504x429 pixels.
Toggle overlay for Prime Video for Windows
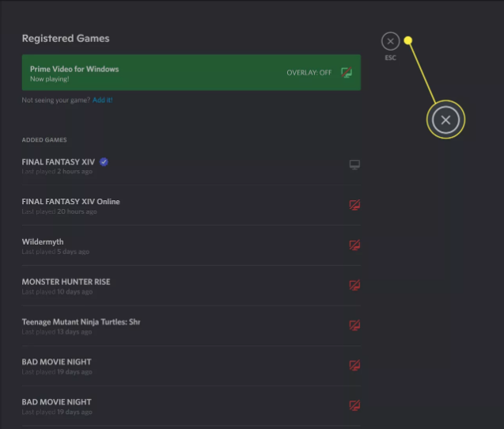[347, 72]
